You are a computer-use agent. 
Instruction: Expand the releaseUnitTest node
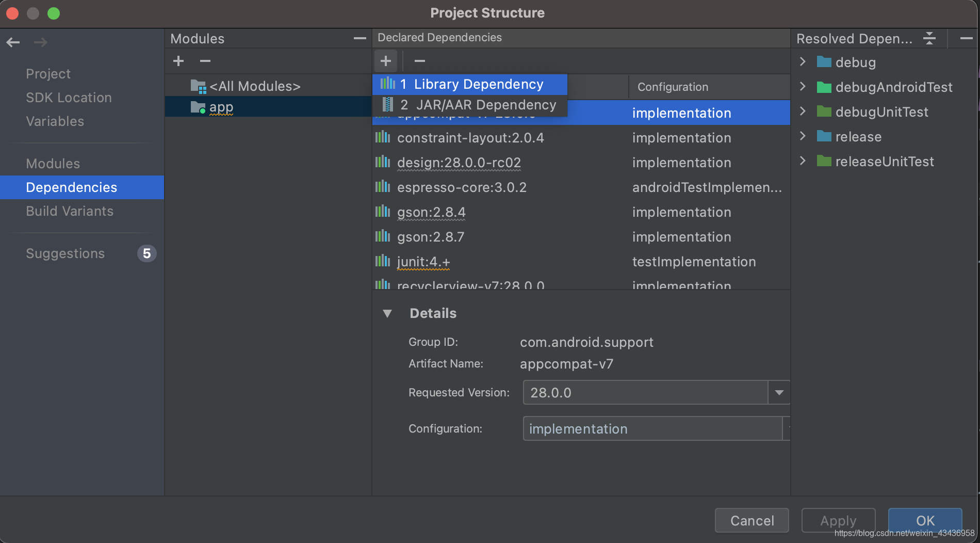(803, 161)
